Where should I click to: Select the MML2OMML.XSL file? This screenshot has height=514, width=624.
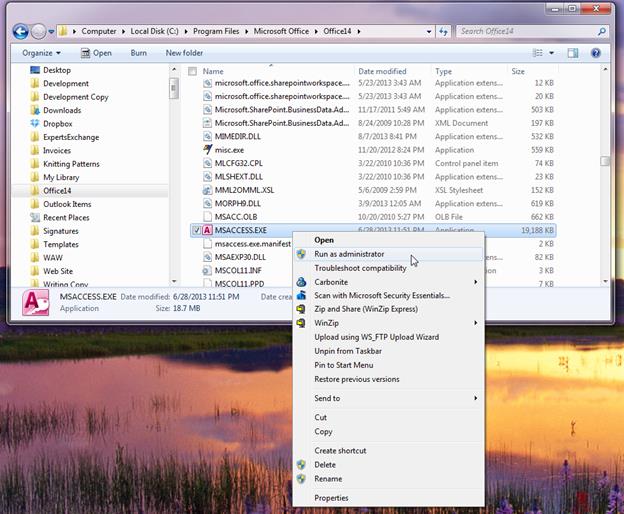(244, 190)
